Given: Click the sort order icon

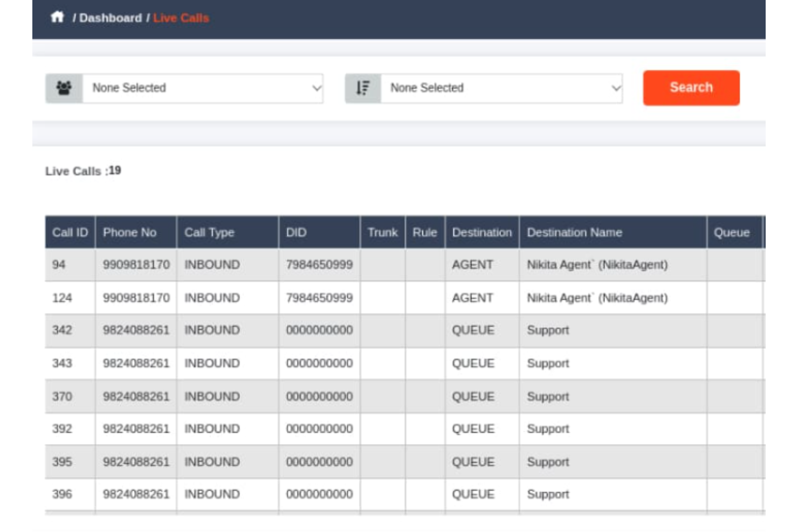Looking at the screenshot, I should [363, 88].
